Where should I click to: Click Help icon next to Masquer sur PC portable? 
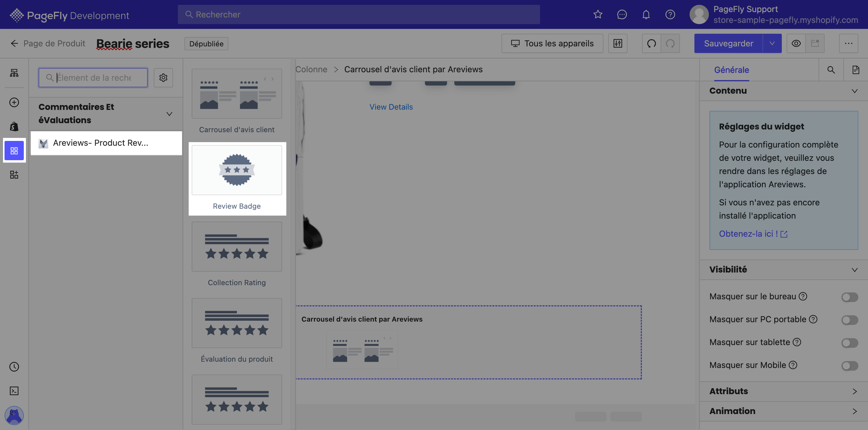813,319
